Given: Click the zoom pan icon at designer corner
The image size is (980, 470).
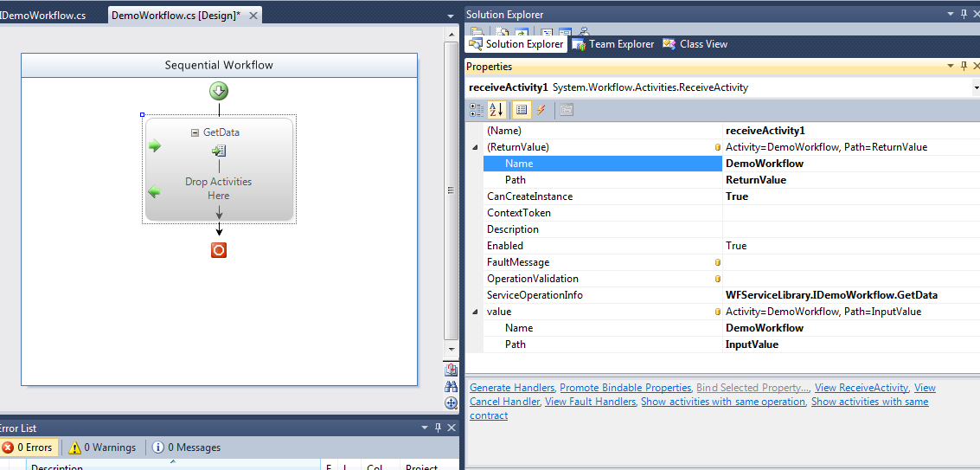Looking at the screenshot, I should [x=451, y=402].
